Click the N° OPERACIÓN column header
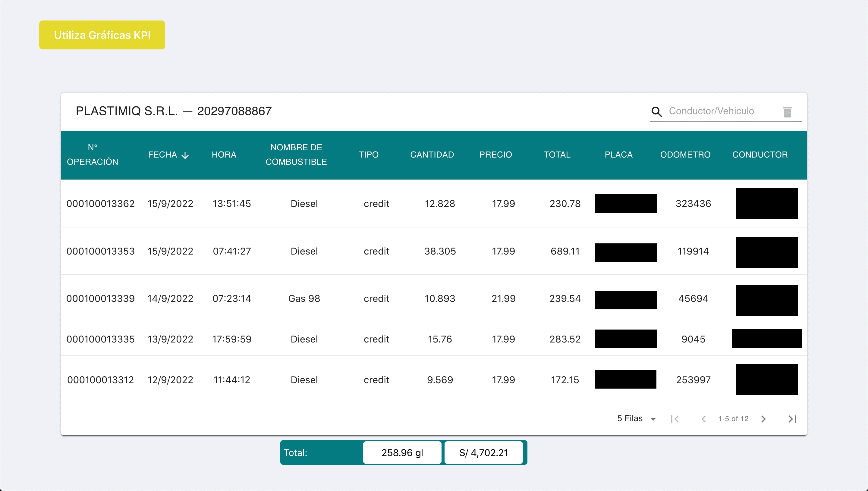The image size is (868, 491). pyautogui.click(x=93, y=155)
